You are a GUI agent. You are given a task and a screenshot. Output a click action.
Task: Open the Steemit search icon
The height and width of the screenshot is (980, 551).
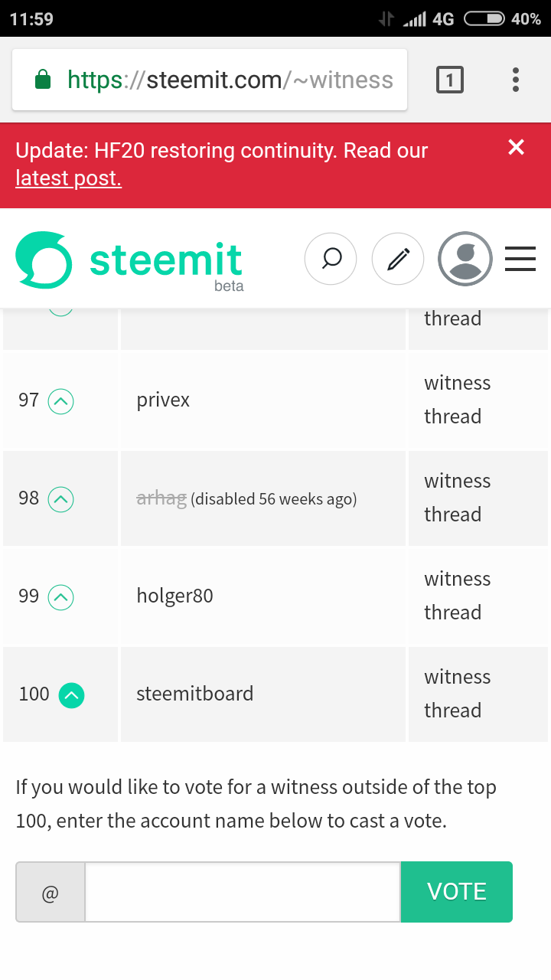click(331, 259)
